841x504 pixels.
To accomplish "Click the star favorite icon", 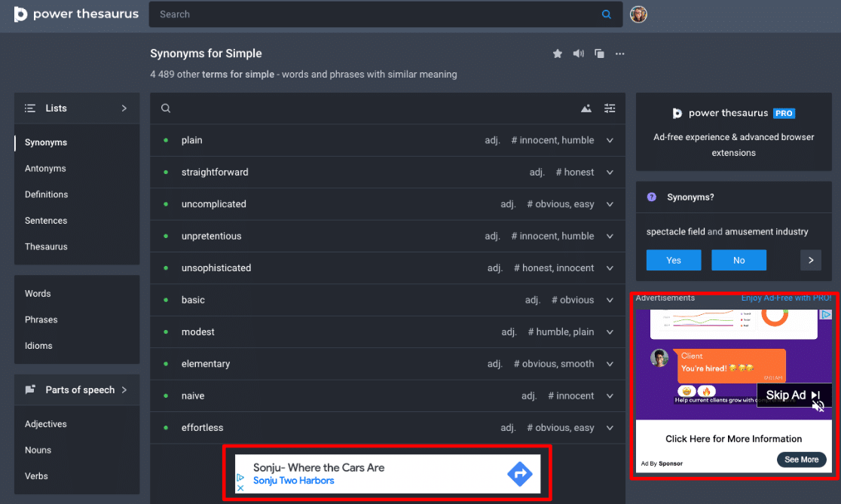I will (x=558, y=53).
